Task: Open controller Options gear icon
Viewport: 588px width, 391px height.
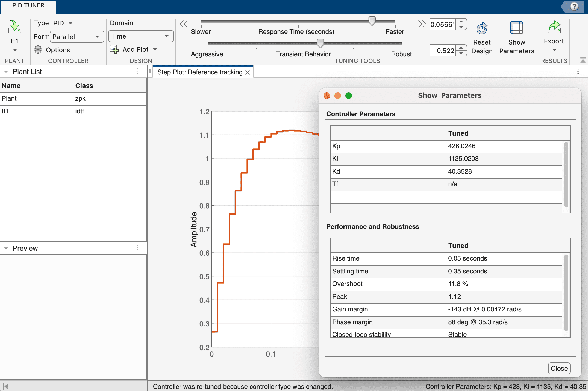Action: click(38, 50)
